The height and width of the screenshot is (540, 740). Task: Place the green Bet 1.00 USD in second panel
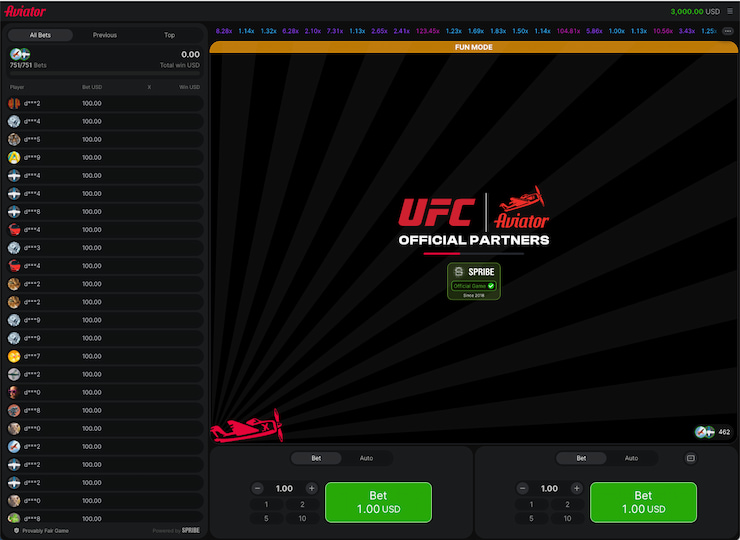[643, 502]
